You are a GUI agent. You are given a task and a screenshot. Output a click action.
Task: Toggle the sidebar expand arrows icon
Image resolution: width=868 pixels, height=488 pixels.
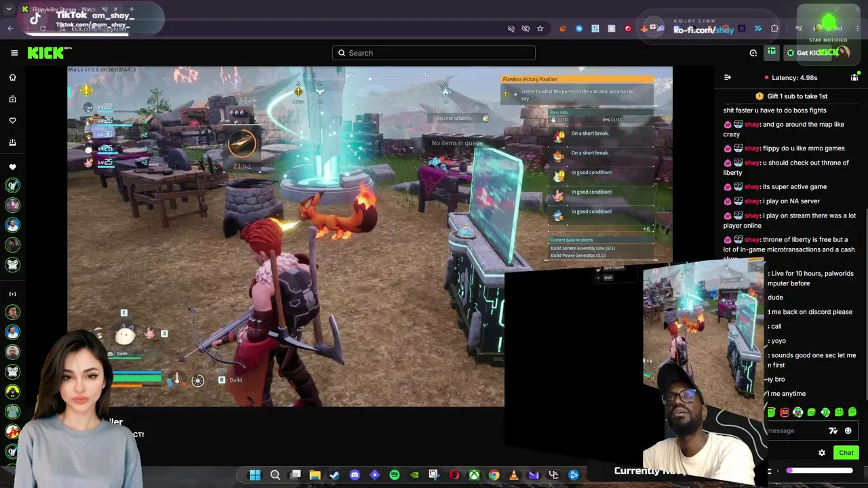[x=12, y=294]
